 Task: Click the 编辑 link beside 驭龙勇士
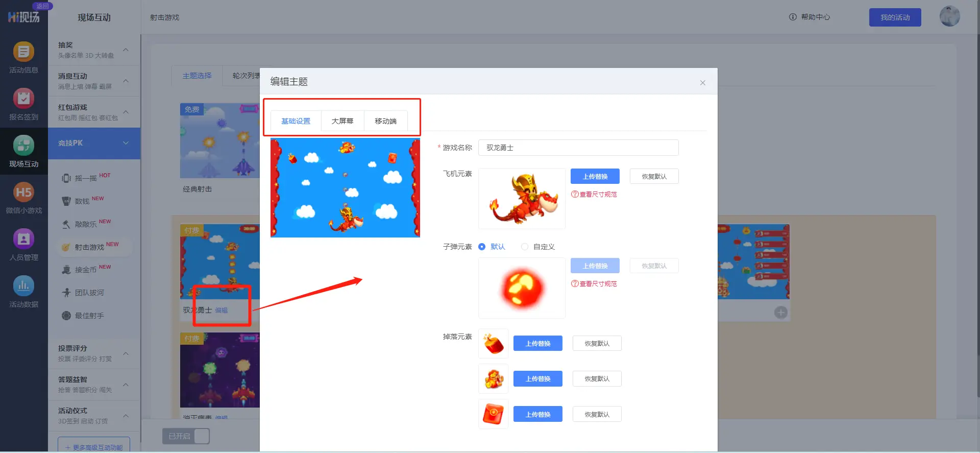click(222, 310)
